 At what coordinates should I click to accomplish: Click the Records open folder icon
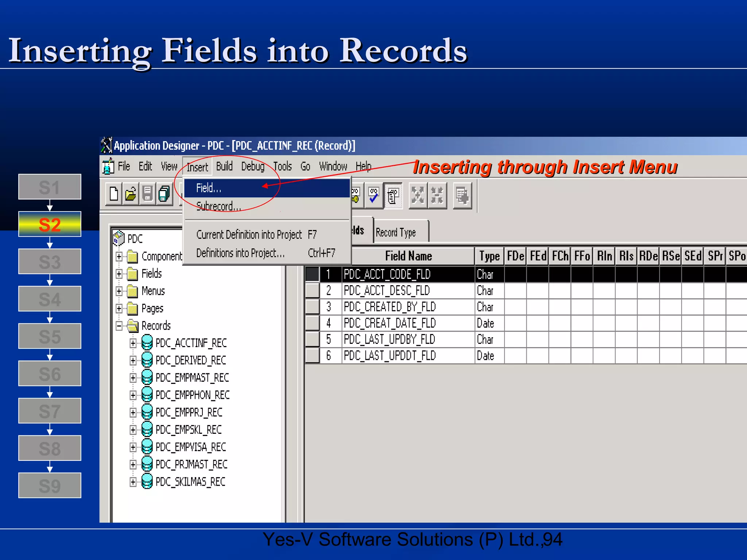tap(133, 326)
